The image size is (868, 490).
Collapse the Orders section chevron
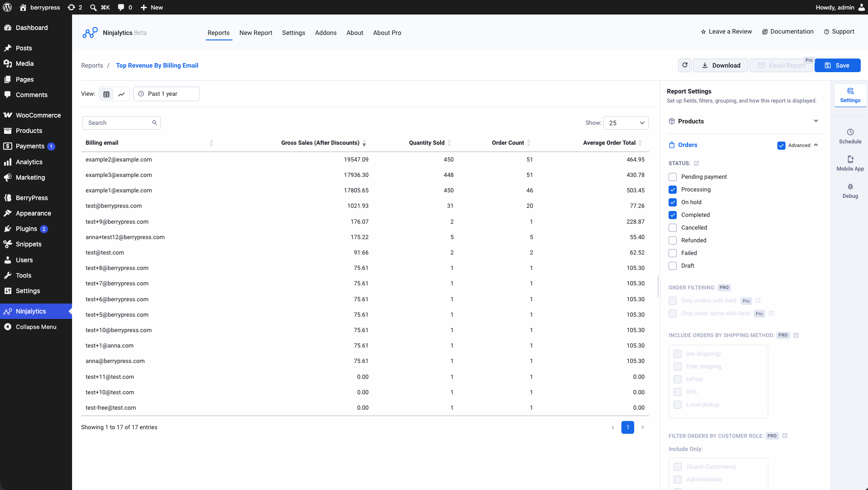tap(816, 145)
